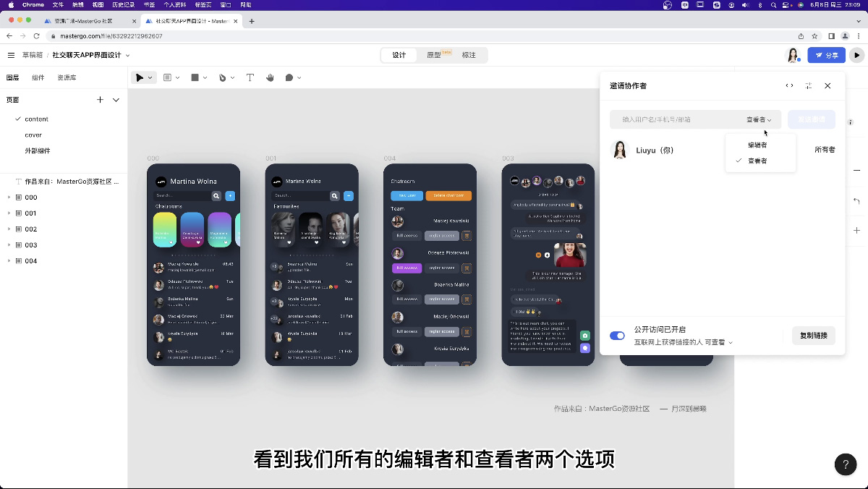The width and height of the screenshot is (868, 489).
Task: Expand layer 003 in layers tree
Action: (9, 245)
